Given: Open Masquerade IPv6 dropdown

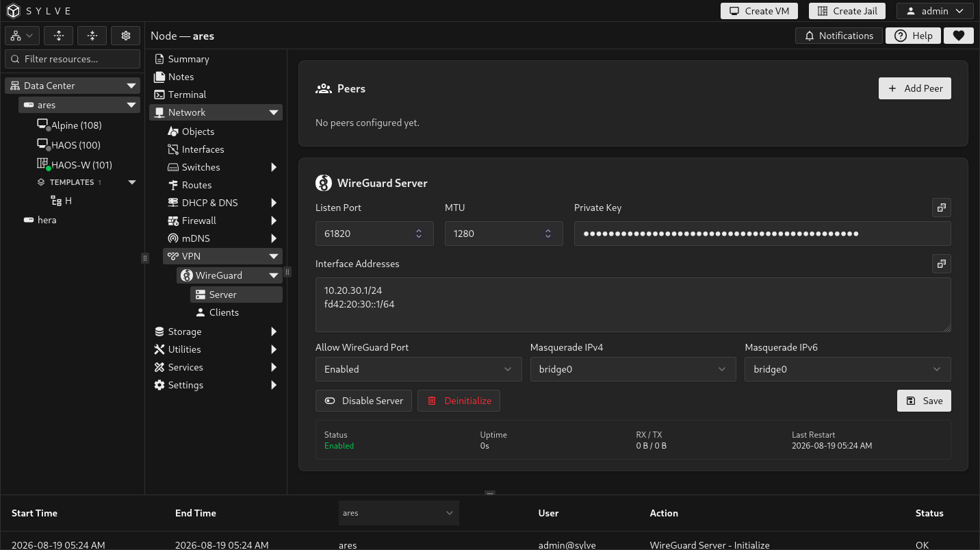Looking at the screenshot, I should [x=848, y=369].
